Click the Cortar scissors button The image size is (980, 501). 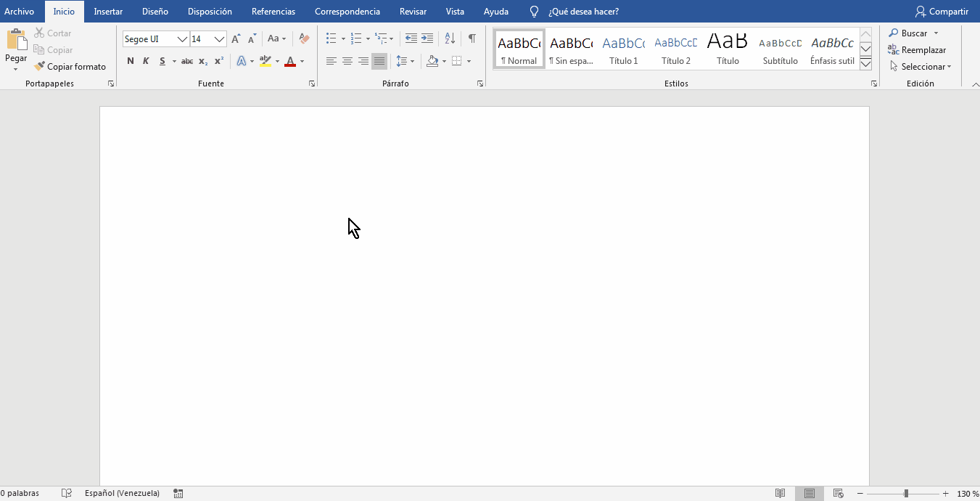53,33
